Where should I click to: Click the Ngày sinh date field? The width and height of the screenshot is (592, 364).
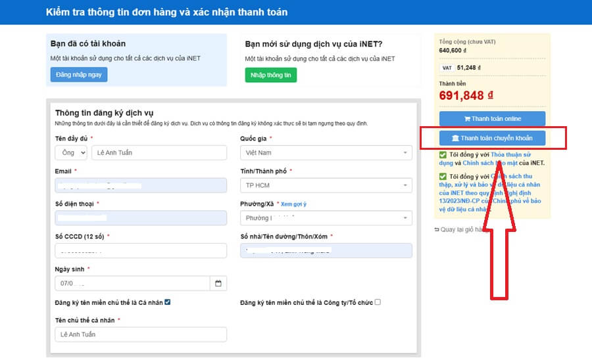tap(132, 283)
